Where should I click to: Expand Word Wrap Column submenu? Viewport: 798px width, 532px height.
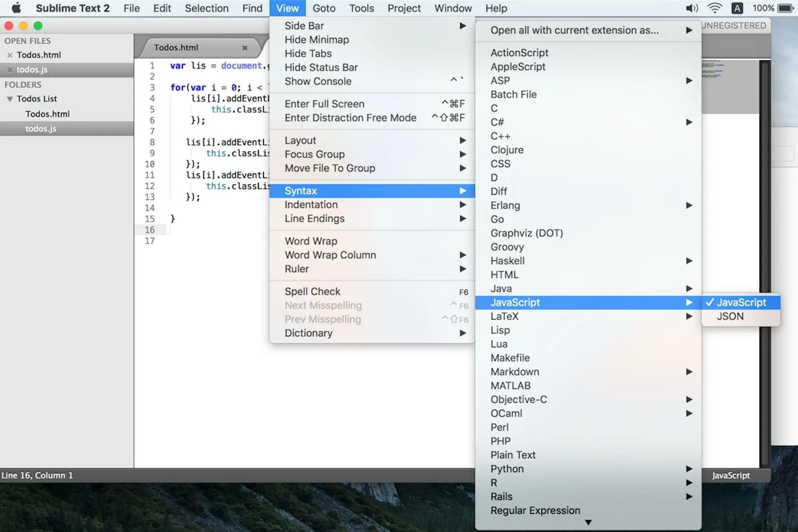pyautogui.click(x=372, y=255)
